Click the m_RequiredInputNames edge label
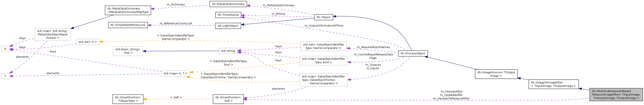This screenshot has height=105, width=644. (x=373, y=47)
